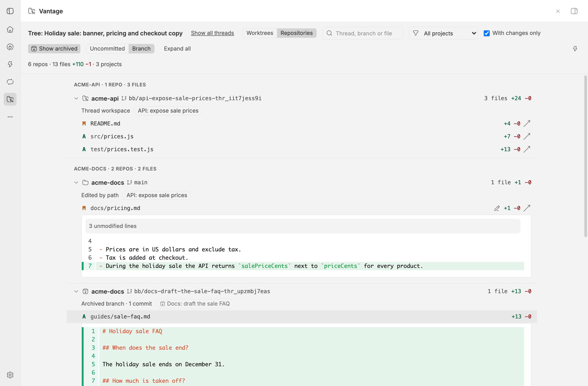Open API: expose sale prices chip under Edited by path
Screen dimensions: 588x386
157,195
